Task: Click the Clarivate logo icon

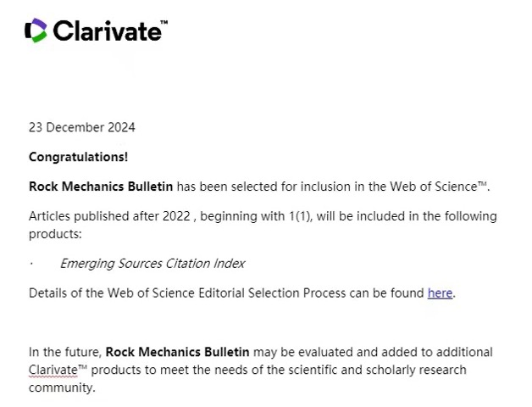Action: [x=36, y=31]
